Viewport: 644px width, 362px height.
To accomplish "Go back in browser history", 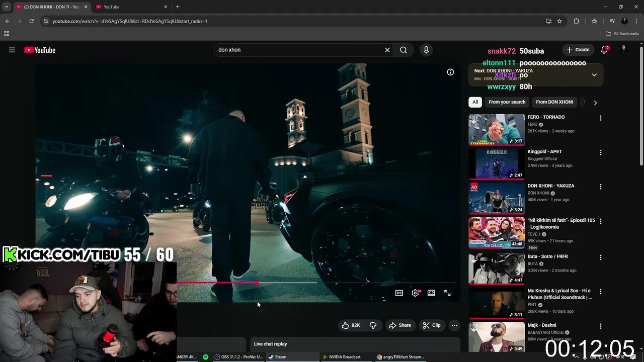I will tap(7, 21).
